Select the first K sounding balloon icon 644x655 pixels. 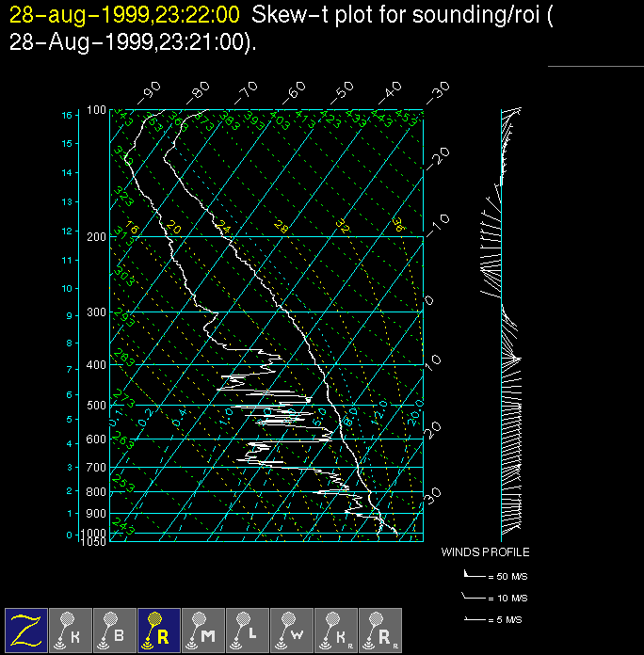click(x=71, y=630)
